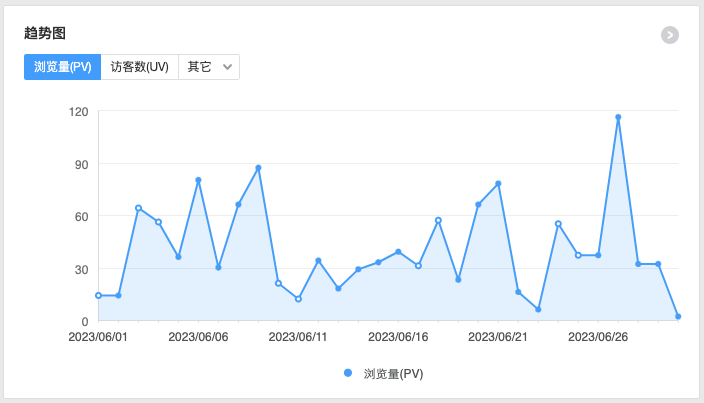Image resolution: width=704 pixels, height=403 pixels.
Task: Select the data point at 2023/06/06
Action: click(x=198, y=180)
